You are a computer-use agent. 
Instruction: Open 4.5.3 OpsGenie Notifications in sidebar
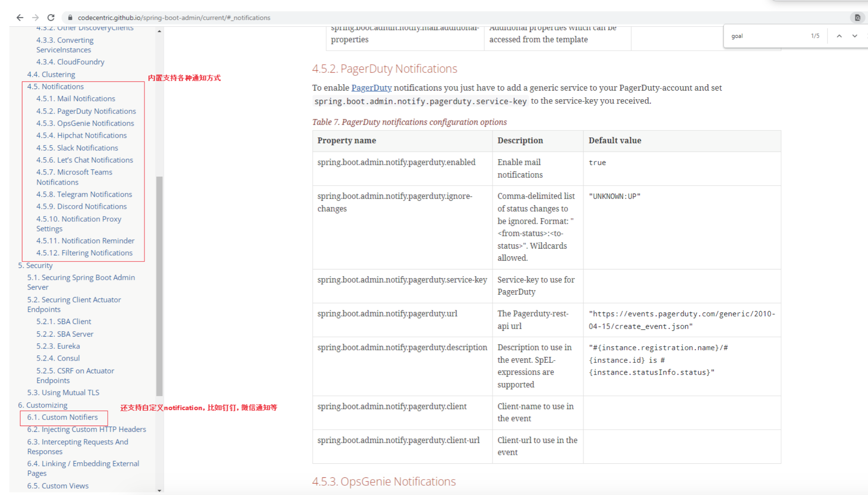click(85, 123)
